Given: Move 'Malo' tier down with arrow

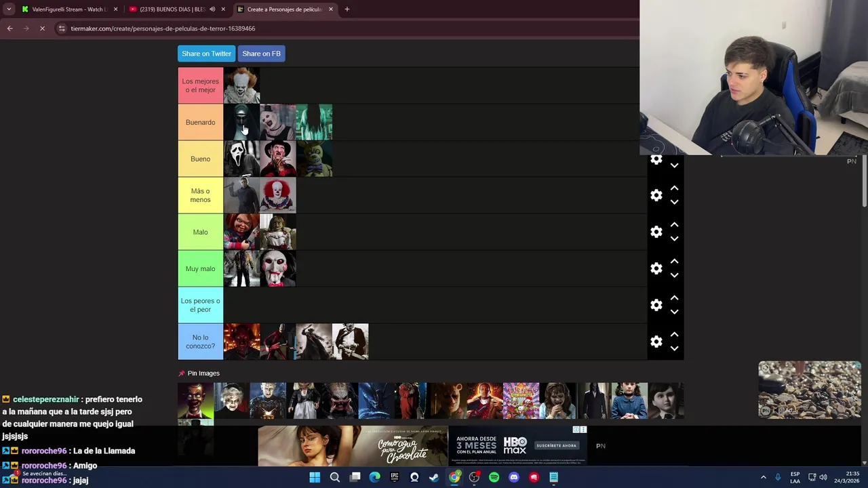Looking at the screenshot, I should (674, 239).
